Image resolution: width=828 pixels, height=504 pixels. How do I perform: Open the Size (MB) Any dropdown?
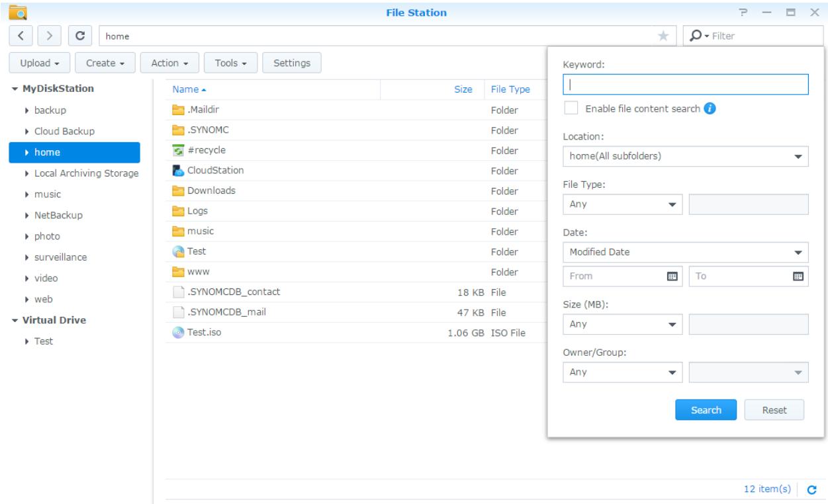(x=622, y=325)
